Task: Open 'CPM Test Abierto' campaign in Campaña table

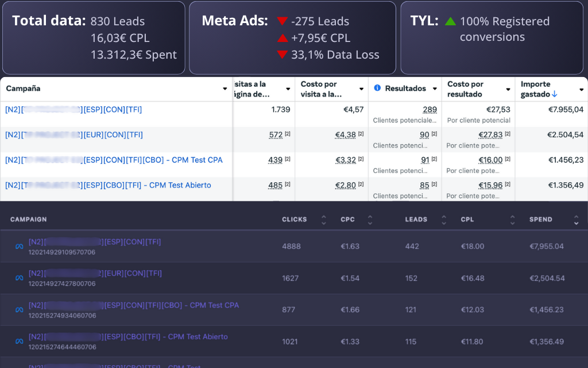Action: 108,185
